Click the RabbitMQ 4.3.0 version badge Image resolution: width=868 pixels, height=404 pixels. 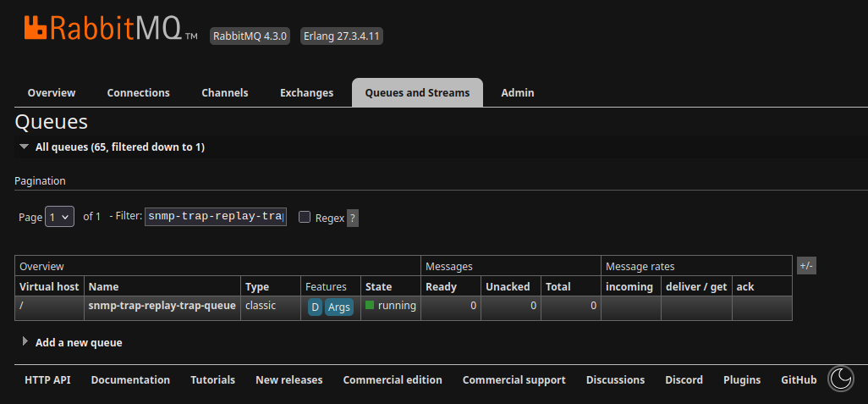pos(250,36)
